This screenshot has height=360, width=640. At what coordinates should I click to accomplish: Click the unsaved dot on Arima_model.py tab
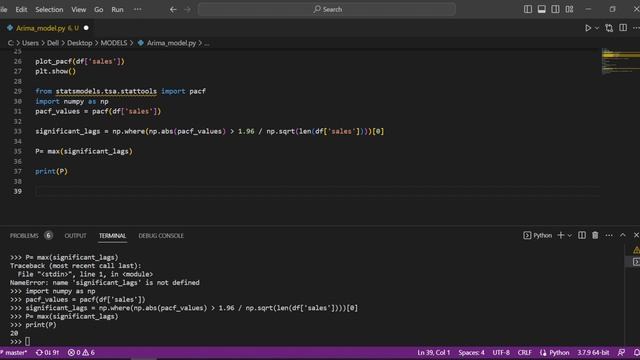coord(86,28)
